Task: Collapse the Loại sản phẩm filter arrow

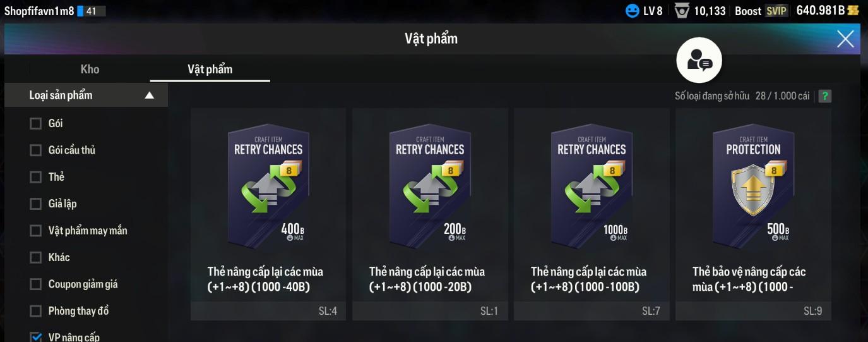Action: click(x=149, y=95)
